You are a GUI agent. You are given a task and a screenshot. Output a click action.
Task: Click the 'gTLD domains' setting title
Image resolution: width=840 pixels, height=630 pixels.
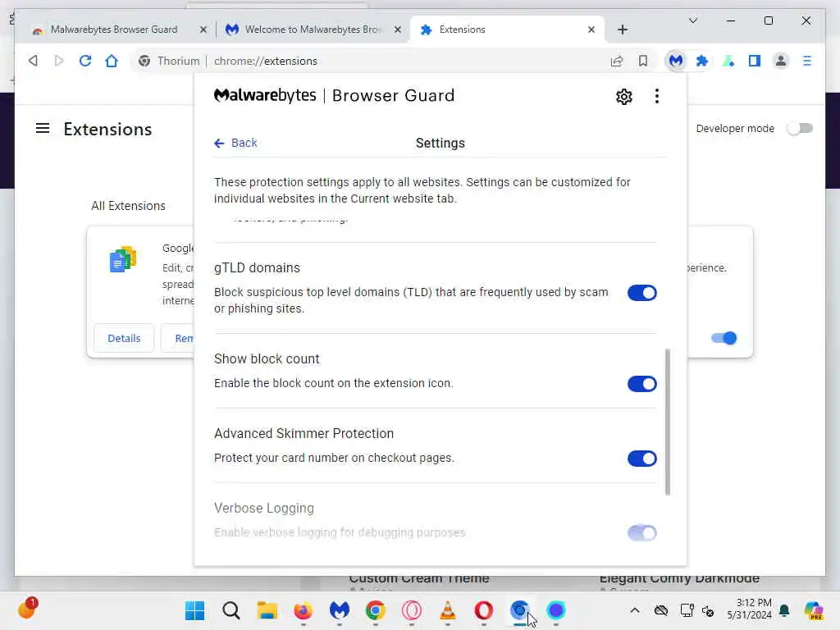(257, 268)
